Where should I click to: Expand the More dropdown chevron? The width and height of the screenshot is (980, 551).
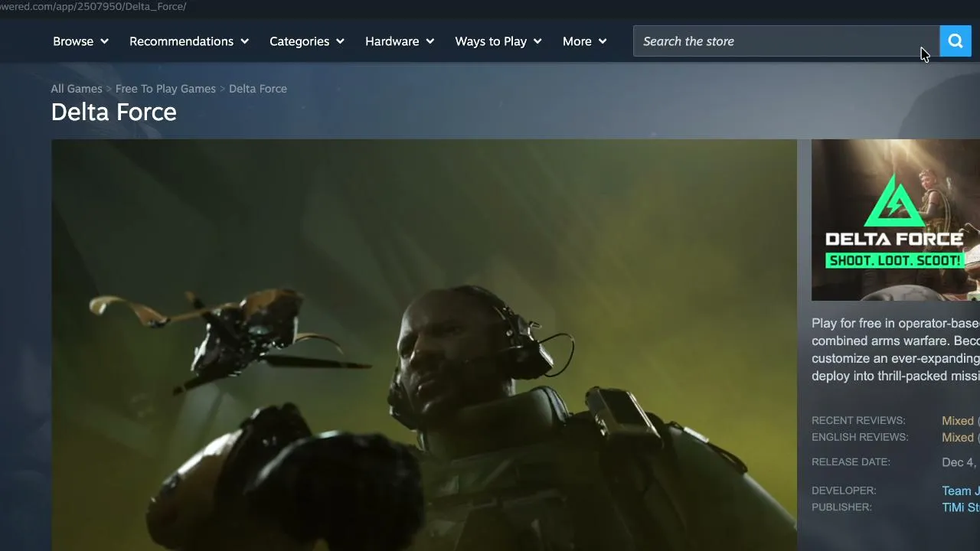click(603, 41)
